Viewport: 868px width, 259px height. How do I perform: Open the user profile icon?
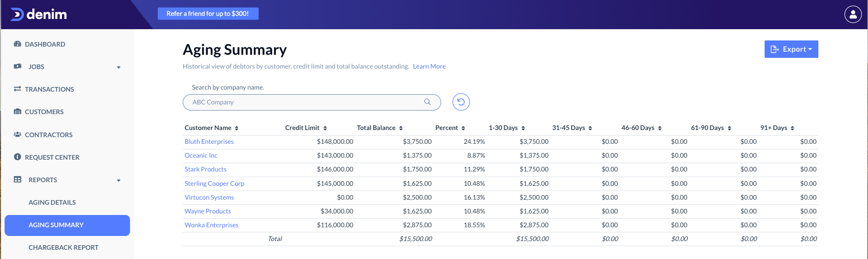click(x=853, y=14)
